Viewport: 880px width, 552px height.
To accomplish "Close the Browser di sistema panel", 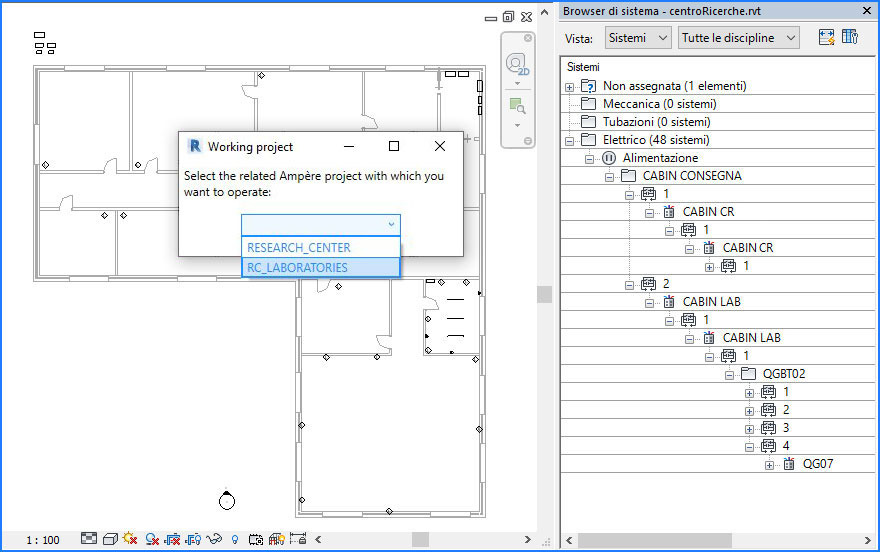I will (x=867, y=11).
